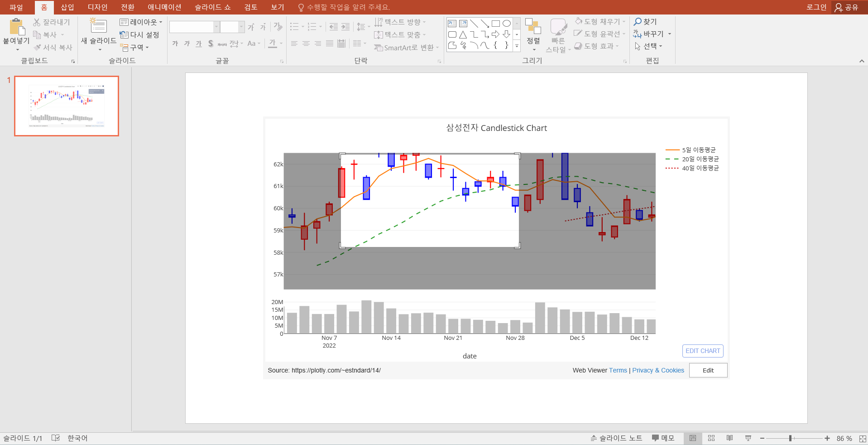Open Slide Sorter view from status bar
The image size is (868, 445).
pos(711,438)
